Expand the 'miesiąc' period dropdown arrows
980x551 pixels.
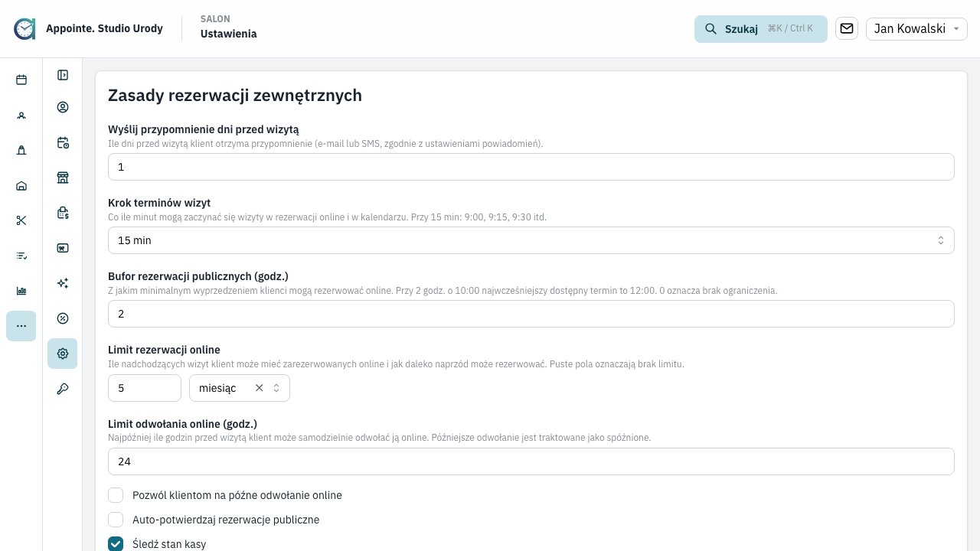point(276,388)
